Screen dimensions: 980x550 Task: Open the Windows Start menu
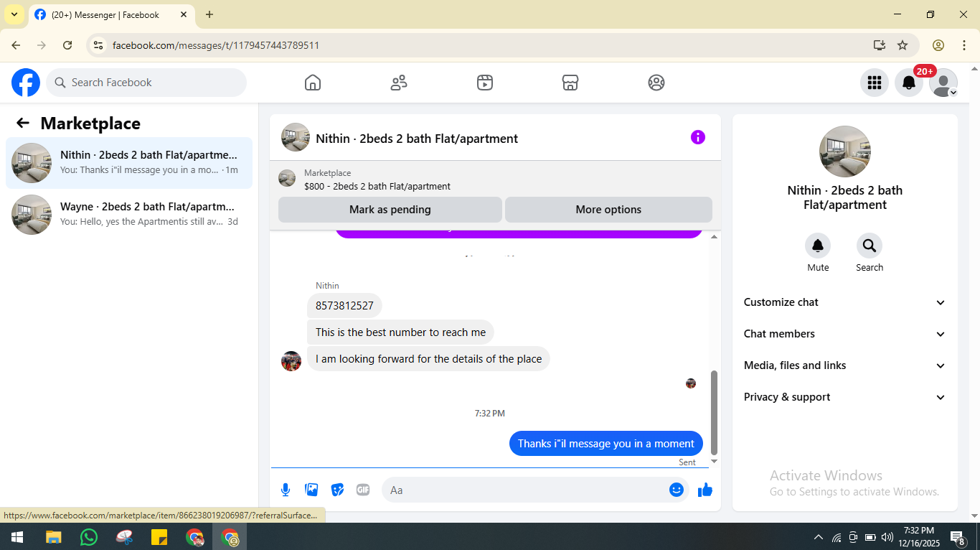[x=17, y=537]
